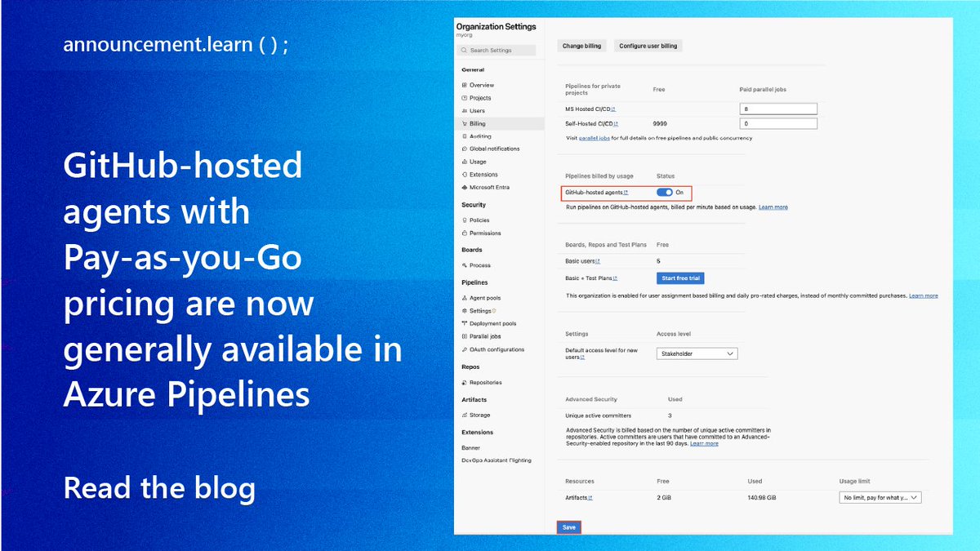Click external-link icon beside Basic users
Image resolution: width=980 pixels, height=551 pixels.
point(598,261)
